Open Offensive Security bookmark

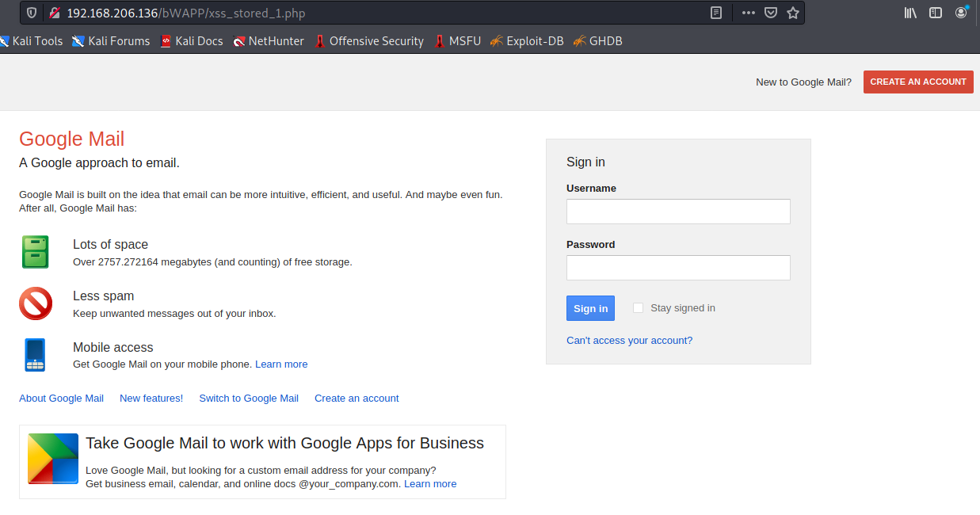[369, 41]
